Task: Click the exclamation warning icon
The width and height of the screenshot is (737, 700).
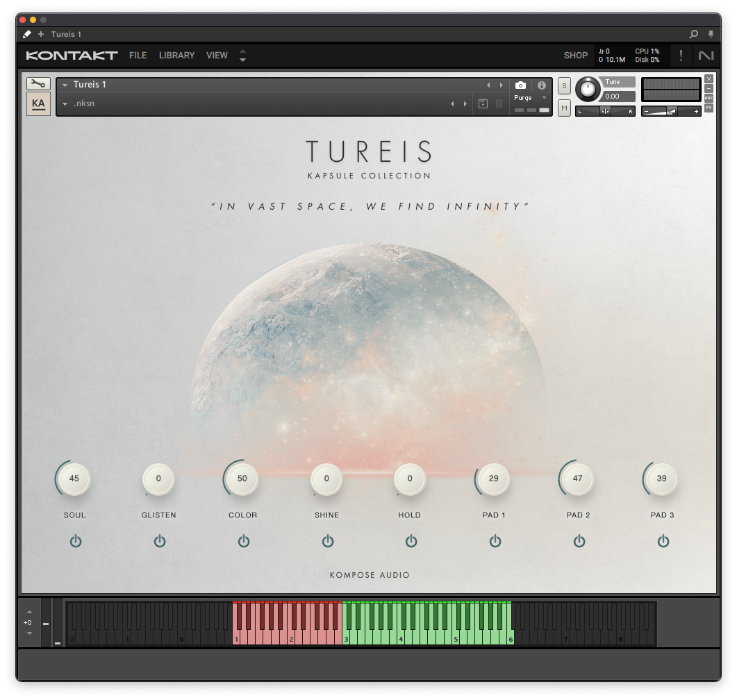Action: coord(681,56)
